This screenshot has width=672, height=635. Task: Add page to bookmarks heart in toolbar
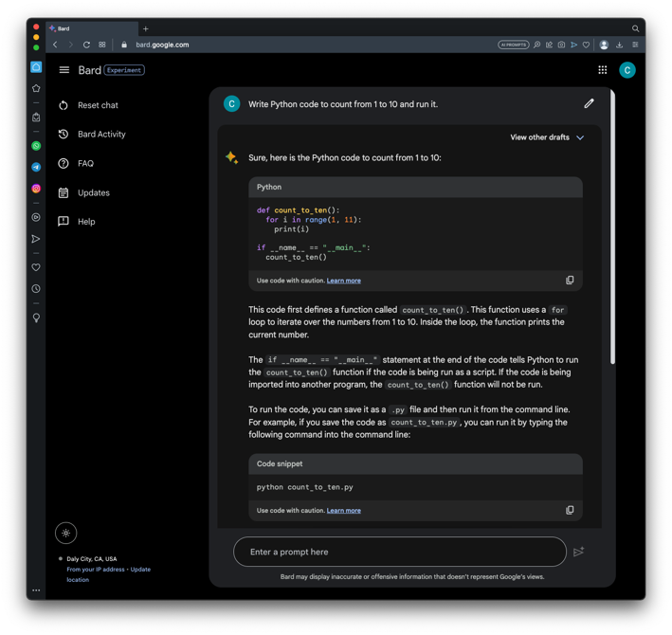point(586,45)
